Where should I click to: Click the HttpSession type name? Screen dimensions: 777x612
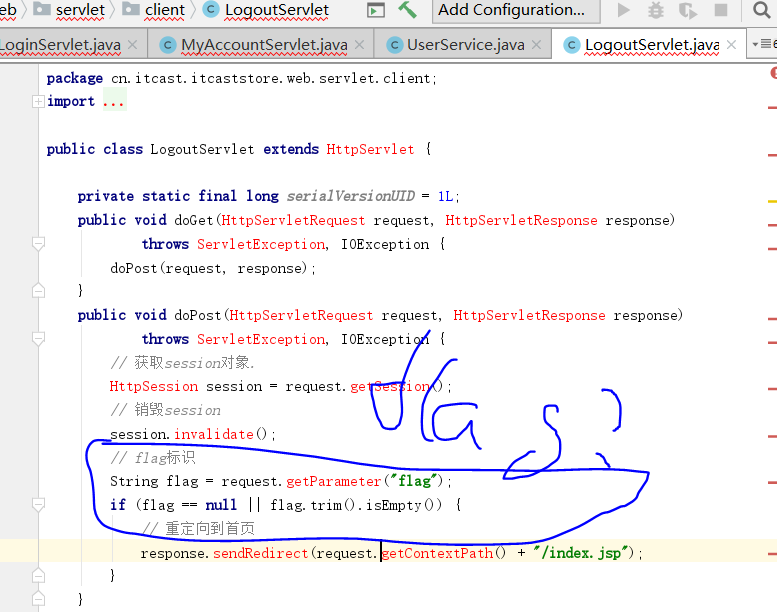(x=154, y=387)
